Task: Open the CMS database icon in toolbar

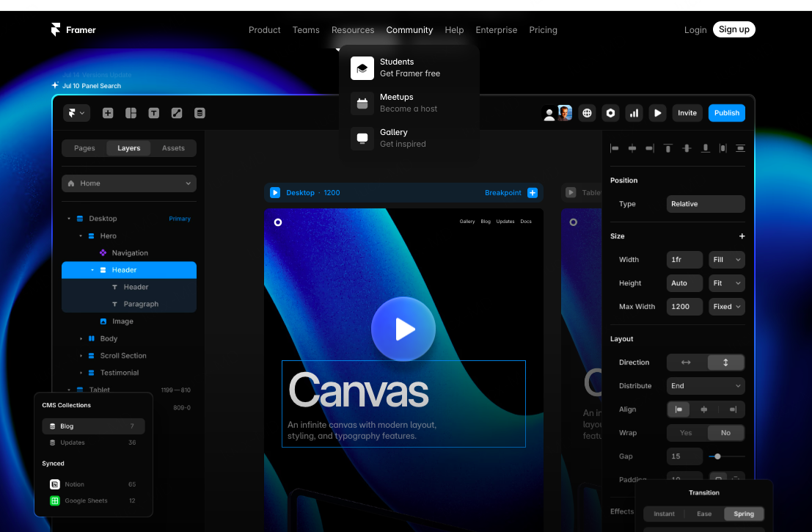Action: pos(200,113)
